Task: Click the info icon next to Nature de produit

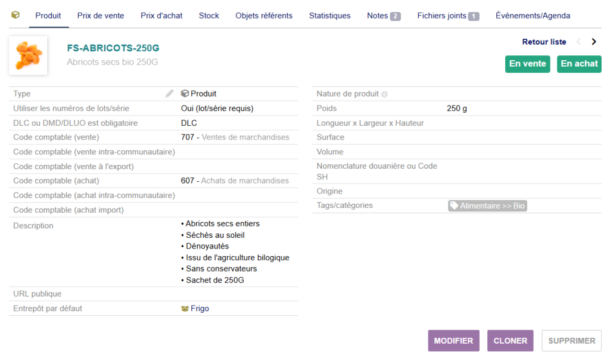Action: 384,94
